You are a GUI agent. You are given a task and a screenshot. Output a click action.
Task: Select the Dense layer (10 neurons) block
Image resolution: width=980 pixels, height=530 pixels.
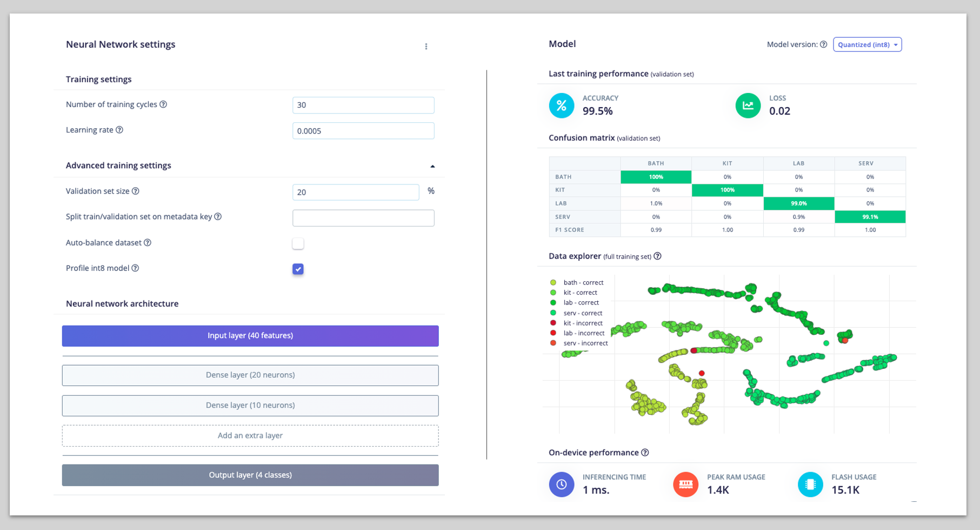tap(250, 406)
